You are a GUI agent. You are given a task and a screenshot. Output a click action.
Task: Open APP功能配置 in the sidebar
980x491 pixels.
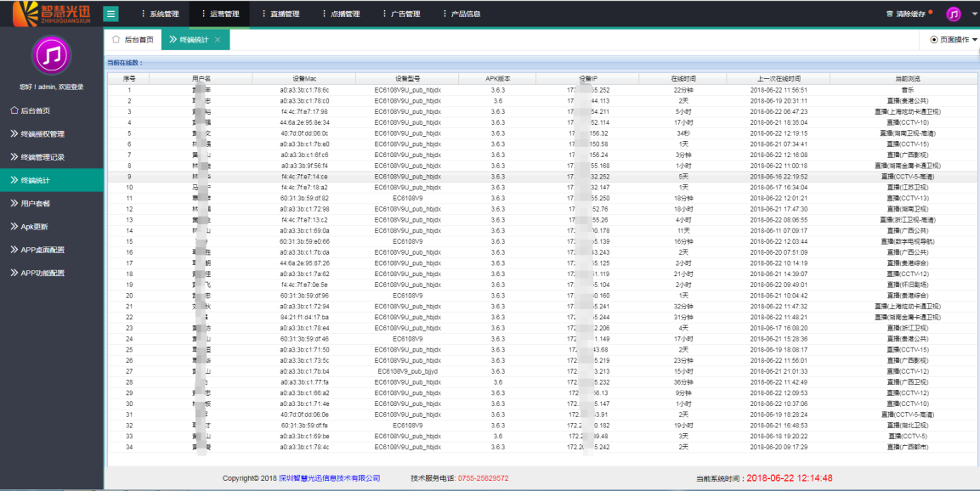pos(51,273)
